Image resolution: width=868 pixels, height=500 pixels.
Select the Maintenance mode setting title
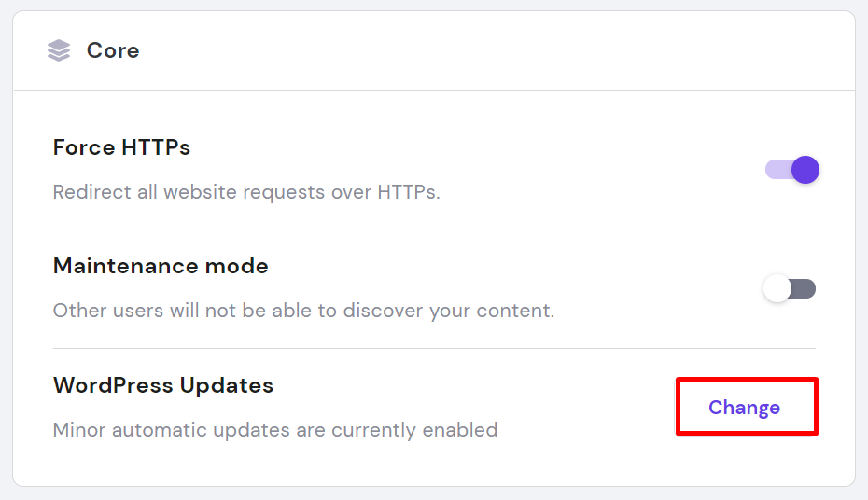tap(161, 266)
